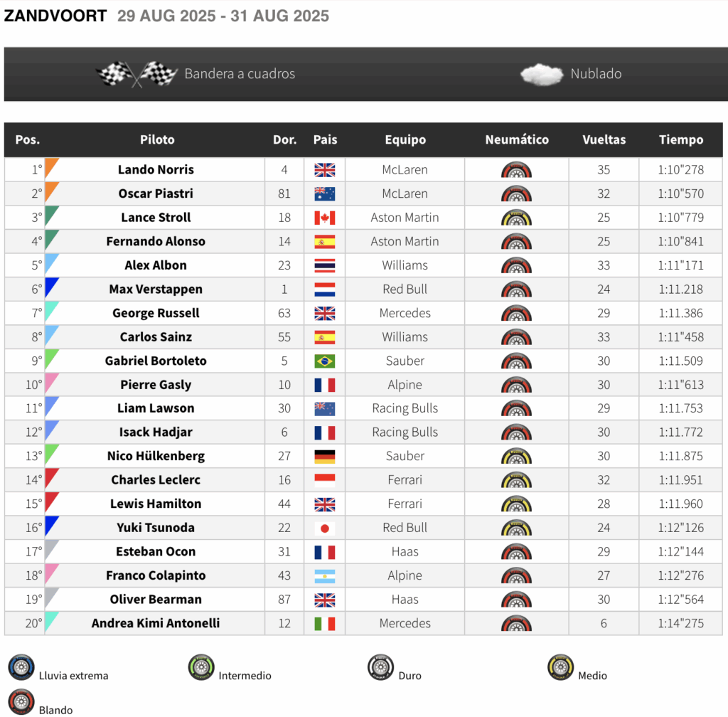Click the Canadian flag for Lance Stroll

point(325,218)
